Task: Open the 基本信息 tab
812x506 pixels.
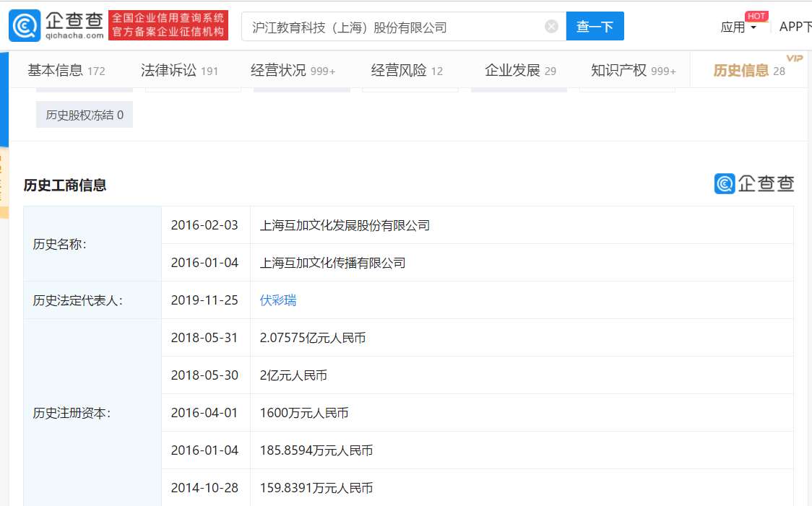Action: point(66,70)
